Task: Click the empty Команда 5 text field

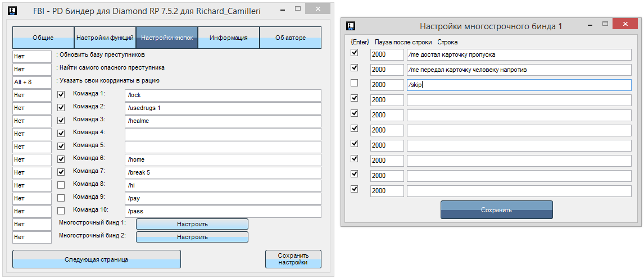Action: [223, 147]
